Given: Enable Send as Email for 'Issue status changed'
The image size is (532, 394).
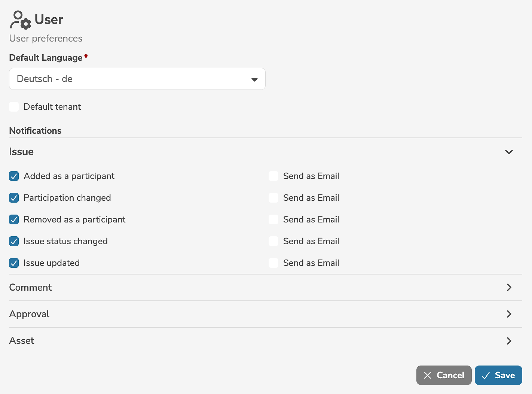Looking at the screenshot, I should pyautogui.click(x=273, y=241).
